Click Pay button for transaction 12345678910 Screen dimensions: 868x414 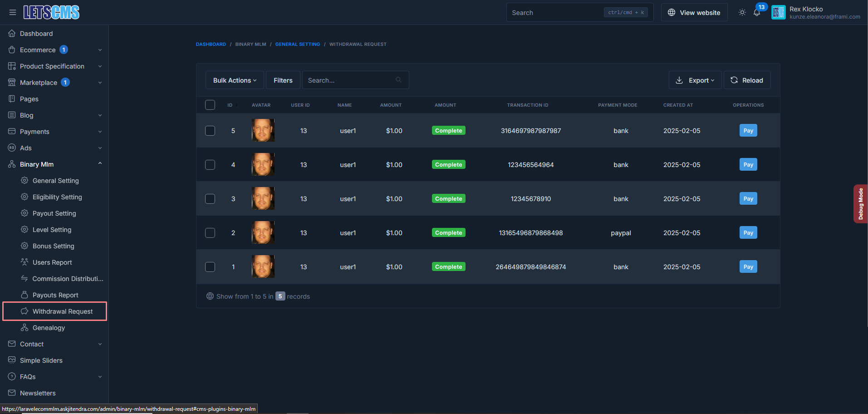click(x=748, y=199)
